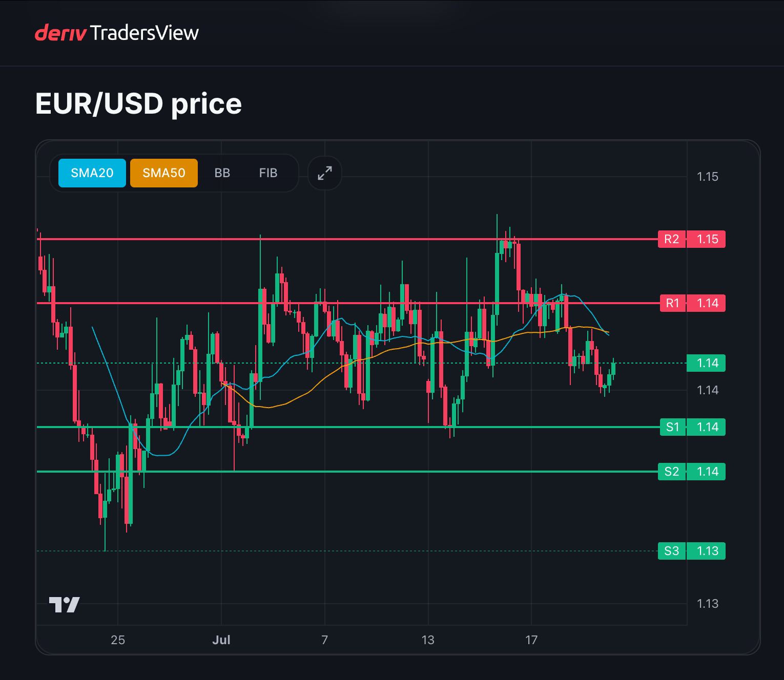Image resolution: width=784 pixels, height=680 pixels.
Task: Click the S1 price value 1.14
Action: point(707,427)
